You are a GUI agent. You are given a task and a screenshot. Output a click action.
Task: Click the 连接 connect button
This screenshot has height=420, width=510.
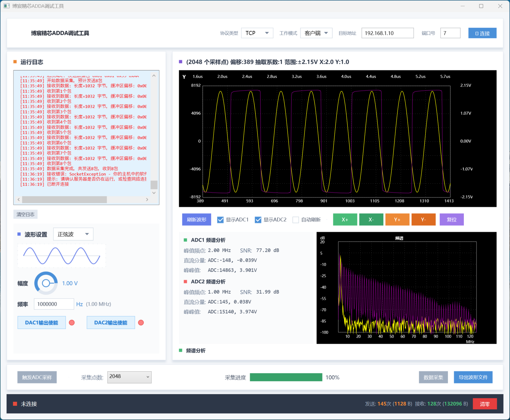[482, 33]
